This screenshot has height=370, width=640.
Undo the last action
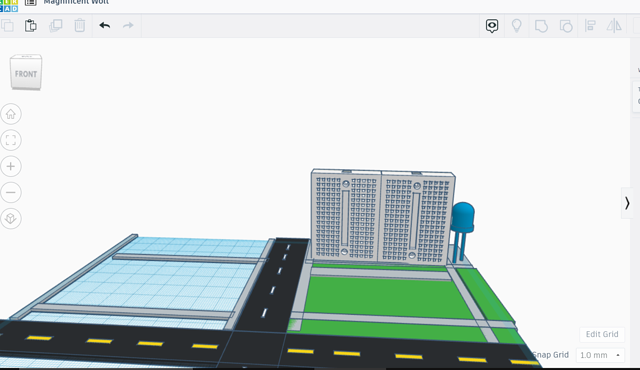105,26
